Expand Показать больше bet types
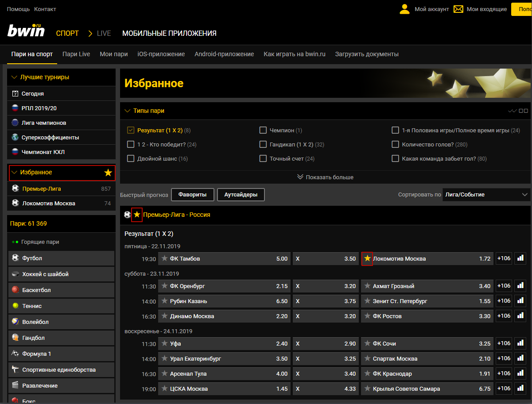 [325, 177]
